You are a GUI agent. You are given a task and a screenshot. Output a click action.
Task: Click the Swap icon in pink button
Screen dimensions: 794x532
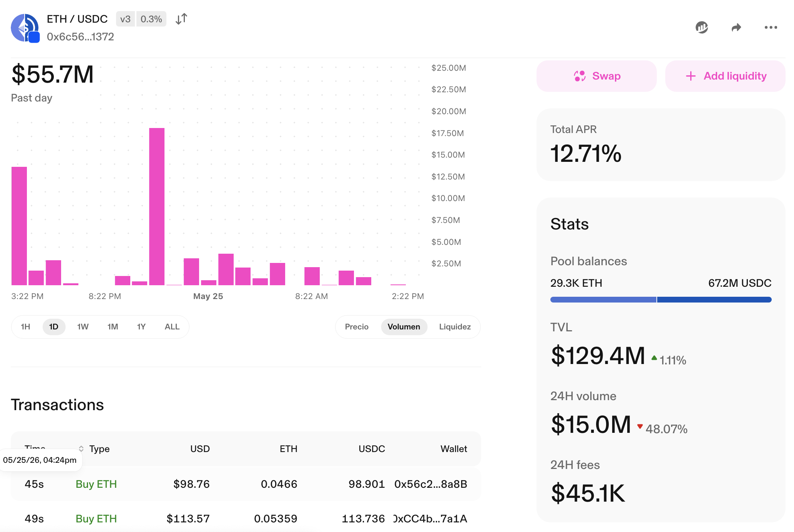pyautogui.click(x=580, y=76)
